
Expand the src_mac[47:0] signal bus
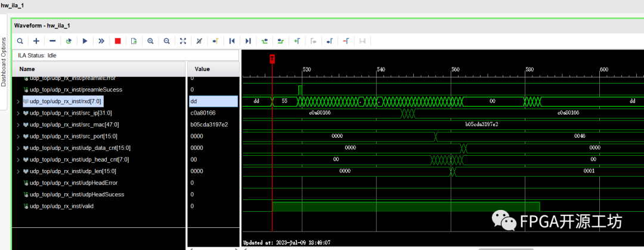(x=17, y=125)
